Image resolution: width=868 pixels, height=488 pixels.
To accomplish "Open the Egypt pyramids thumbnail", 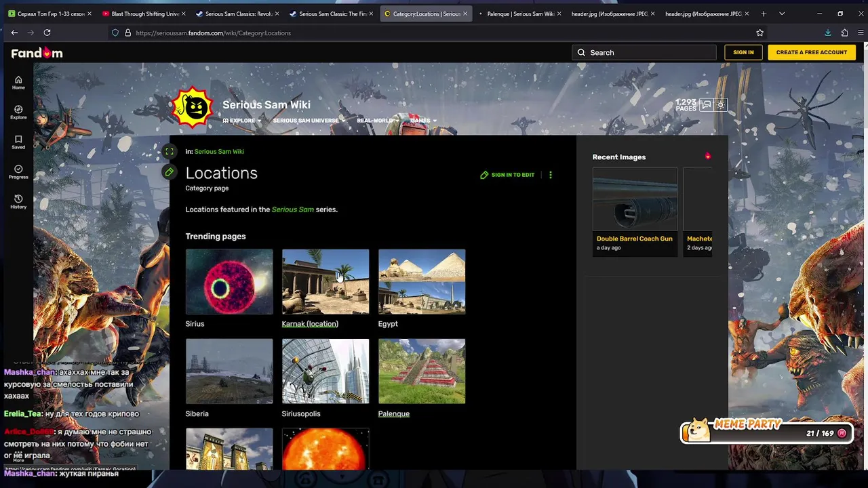I will 422,281.
